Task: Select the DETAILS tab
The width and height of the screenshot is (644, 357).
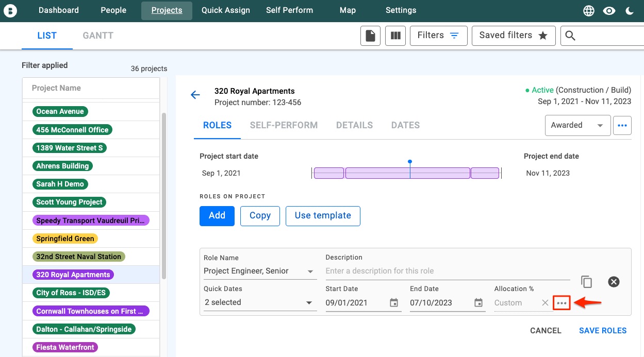Action: [354, 125]
